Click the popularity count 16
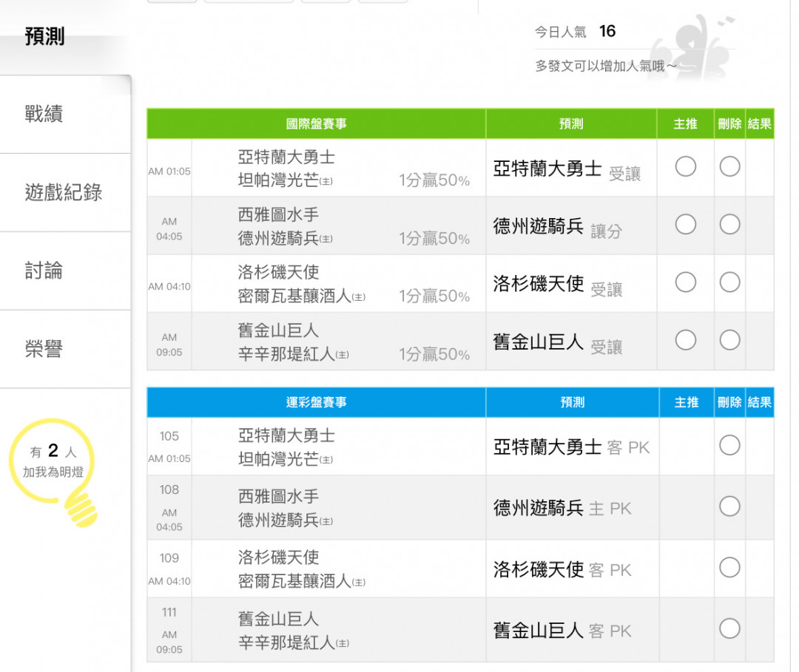This screenshot has height=672, width=799. click(607, 31)
